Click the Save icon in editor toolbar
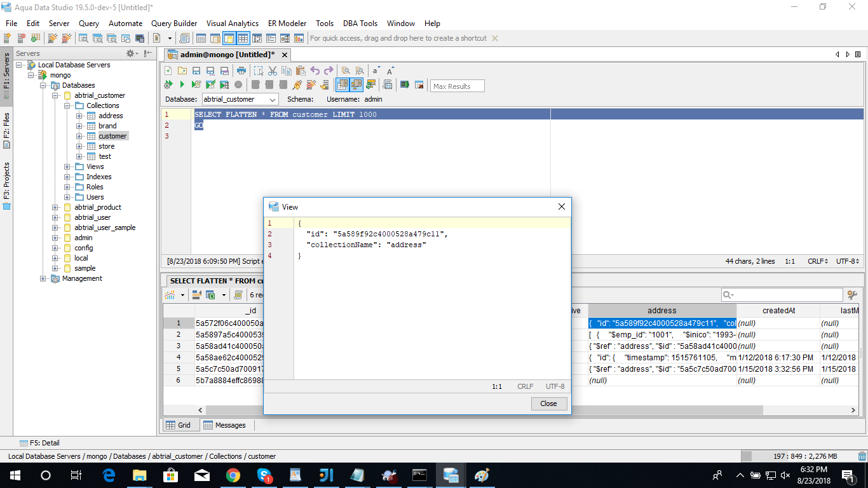This screenshot has height=488, width=868. 196,71
